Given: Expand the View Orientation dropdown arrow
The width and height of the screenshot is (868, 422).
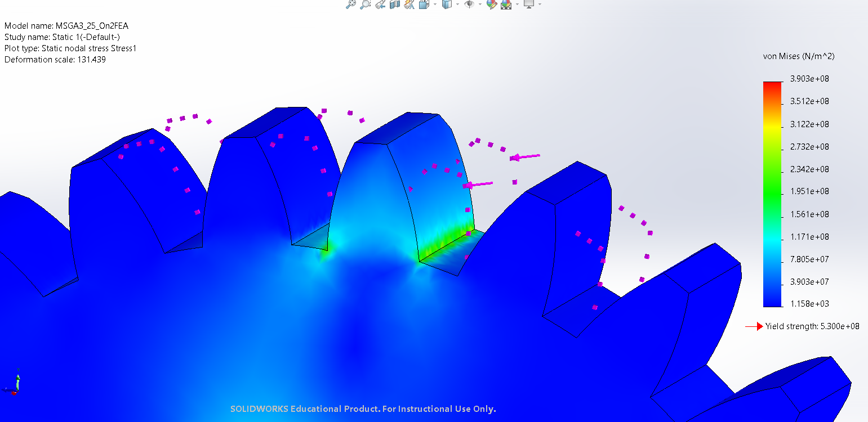Looking at the screenshot, I should coord(435,4).
